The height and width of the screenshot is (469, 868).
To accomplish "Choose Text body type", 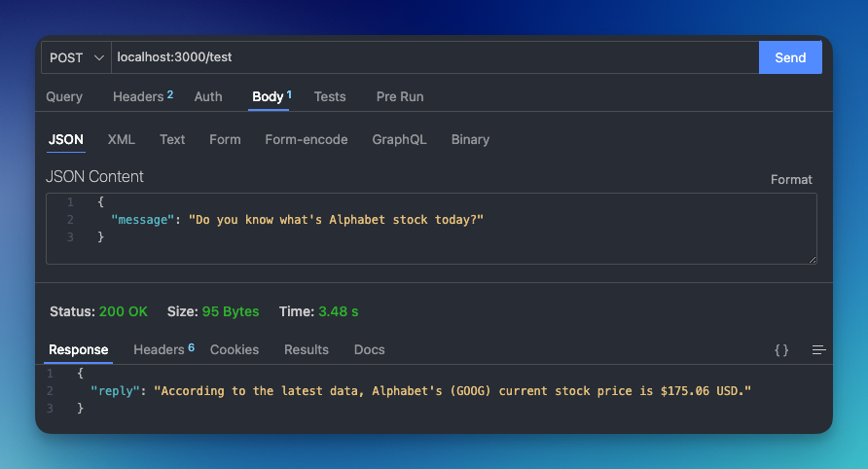I will point(172,139).
